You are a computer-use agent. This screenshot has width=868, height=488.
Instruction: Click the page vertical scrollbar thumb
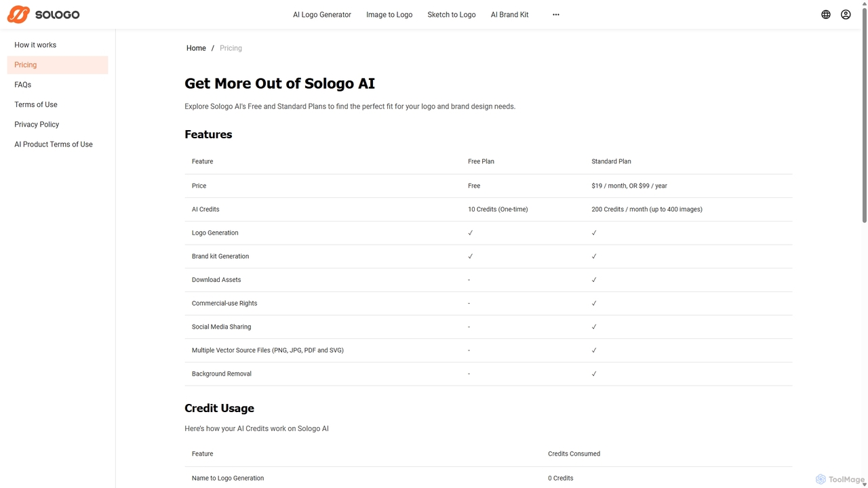pyautogui.click(x=864, y=115)
